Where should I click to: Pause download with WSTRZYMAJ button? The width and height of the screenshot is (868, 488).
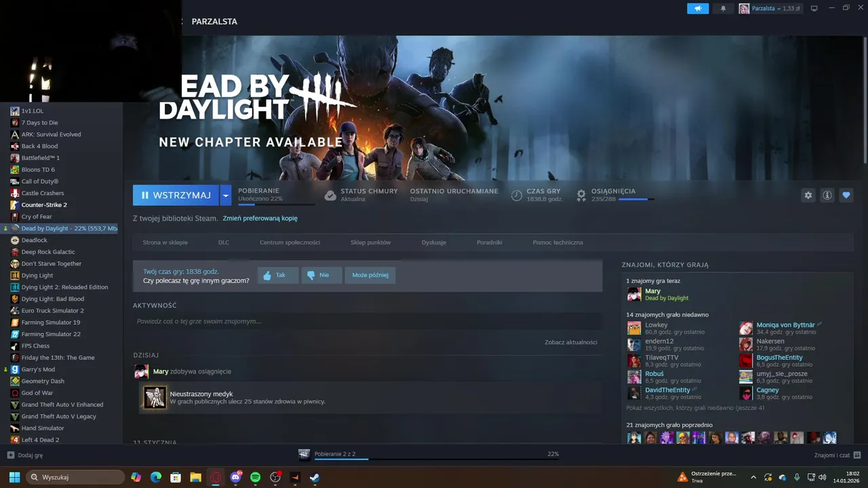tap(176, 195)
